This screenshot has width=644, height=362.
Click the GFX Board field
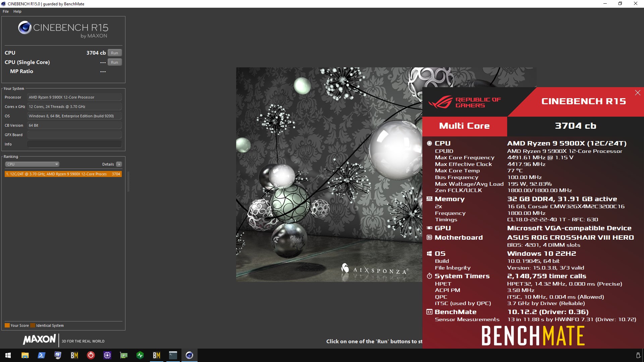tap(74, 135)
